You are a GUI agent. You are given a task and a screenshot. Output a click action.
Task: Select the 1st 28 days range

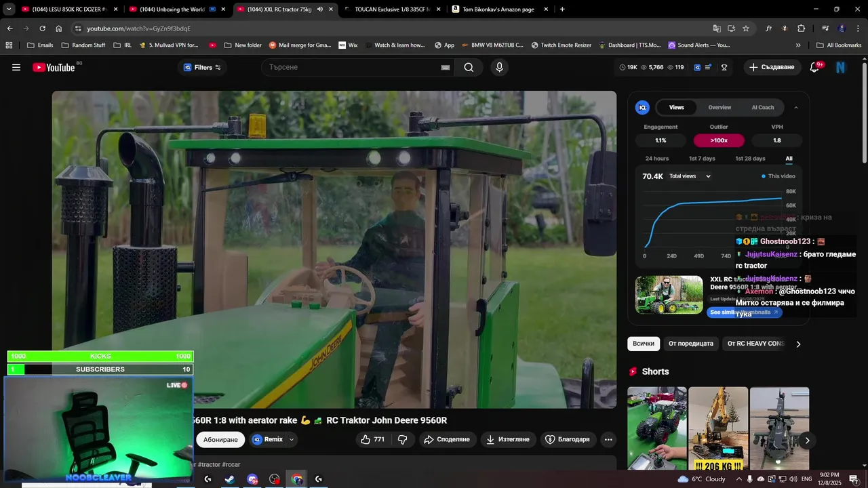[x=750, y=159]
